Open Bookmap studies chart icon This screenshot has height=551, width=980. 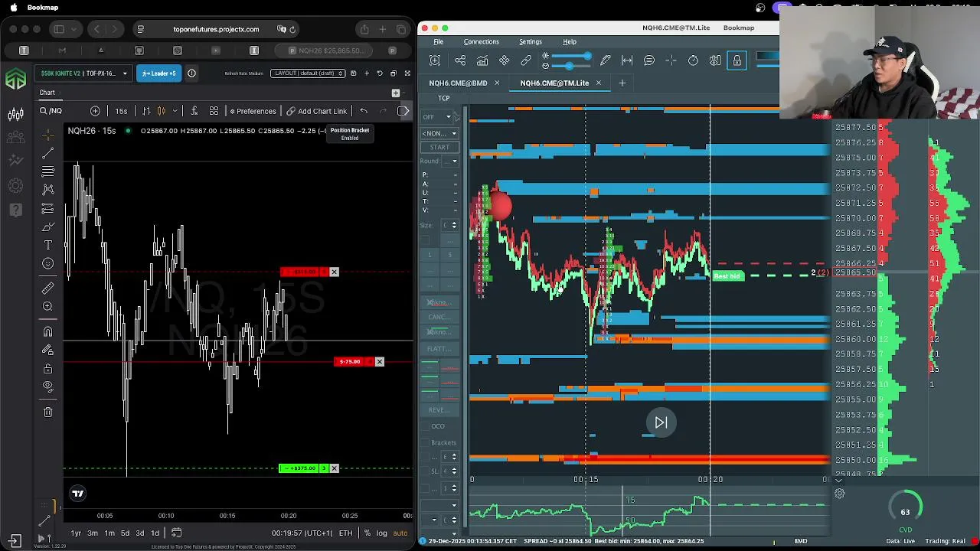tap(482, 60)
